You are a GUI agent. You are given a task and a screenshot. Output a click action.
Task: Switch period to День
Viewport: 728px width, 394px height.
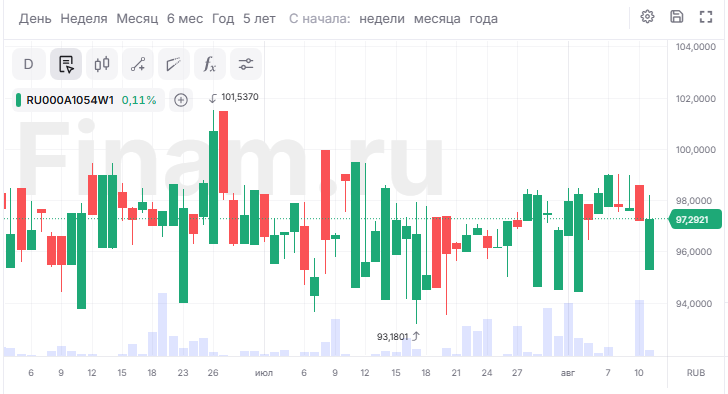35,19
